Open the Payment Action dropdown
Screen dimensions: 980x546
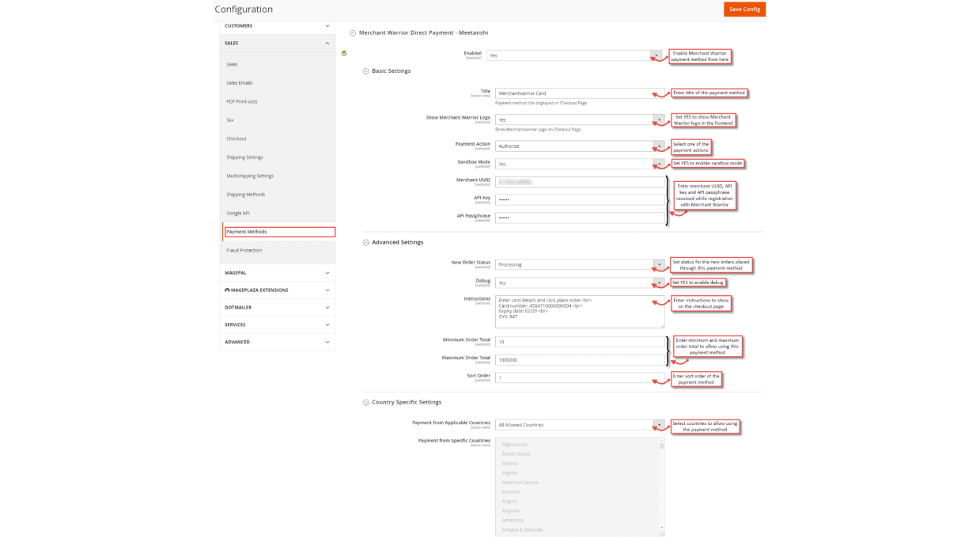tap(580, 146)
